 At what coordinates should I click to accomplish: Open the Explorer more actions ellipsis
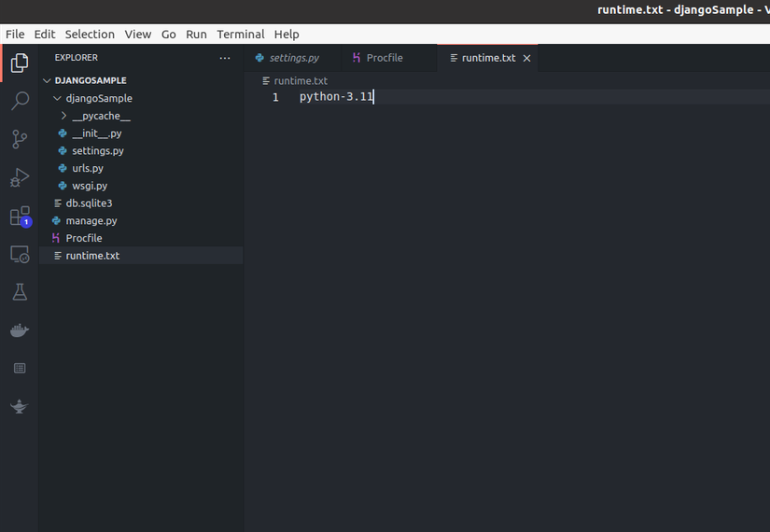(225, 58)
